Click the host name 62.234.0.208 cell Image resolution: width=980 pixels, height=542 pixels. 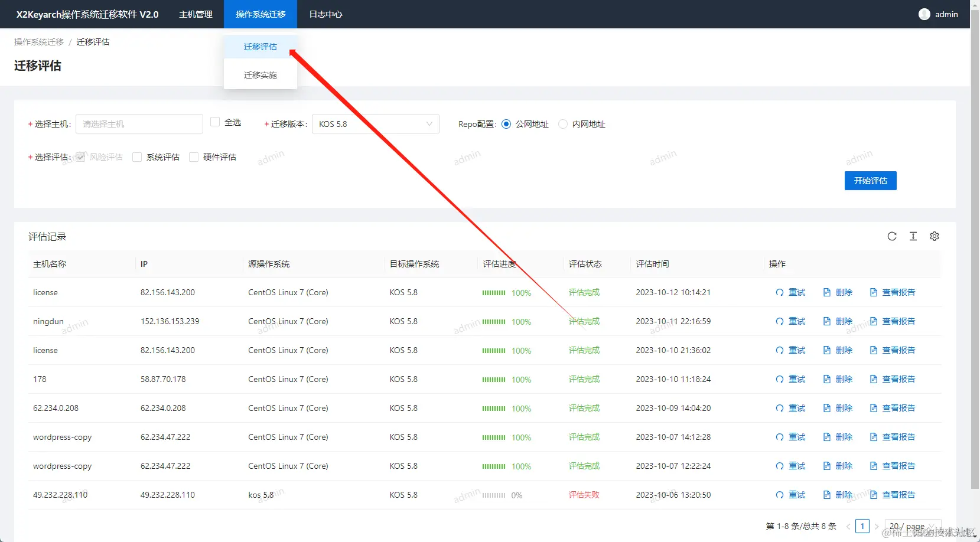[56, 408]
